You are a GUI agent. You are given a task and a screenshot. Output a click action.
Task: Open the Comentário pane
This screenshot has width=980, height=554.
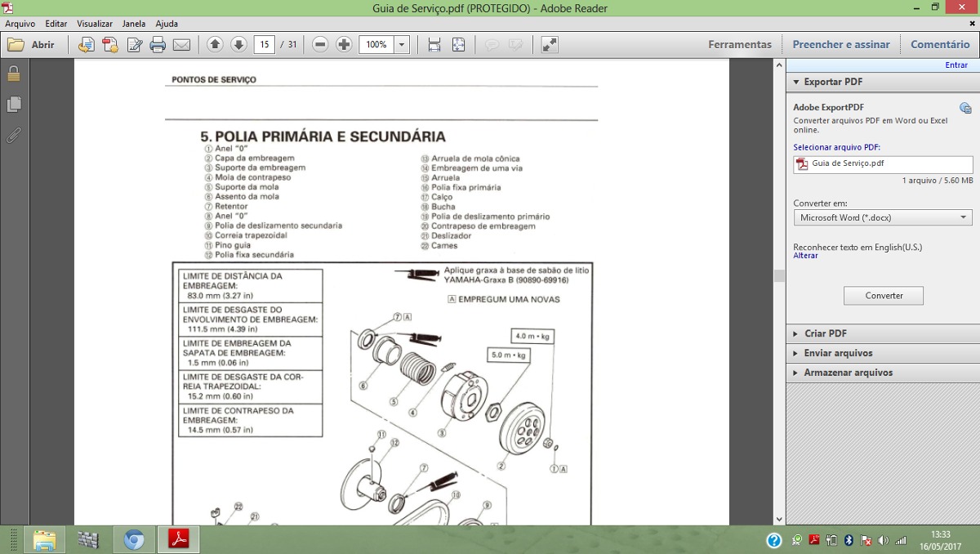[x=940, y=45]
